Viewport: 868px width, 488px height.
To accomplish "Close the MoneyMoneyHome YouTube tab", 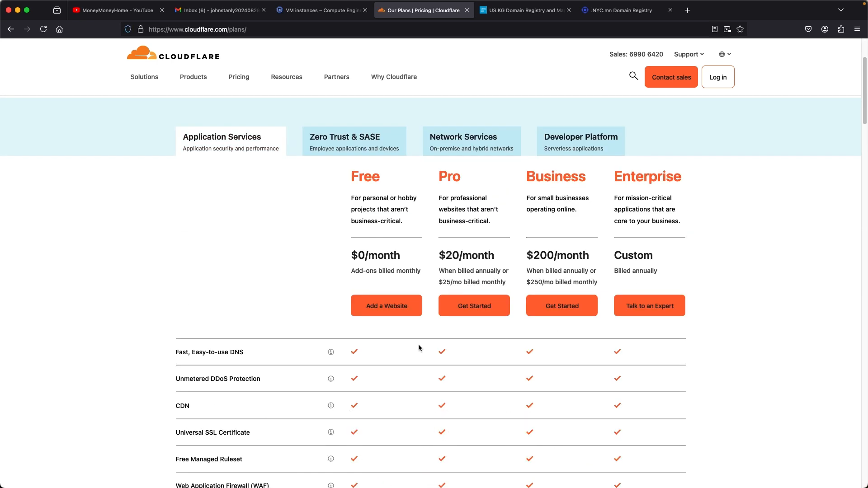I will coord(162,10).
